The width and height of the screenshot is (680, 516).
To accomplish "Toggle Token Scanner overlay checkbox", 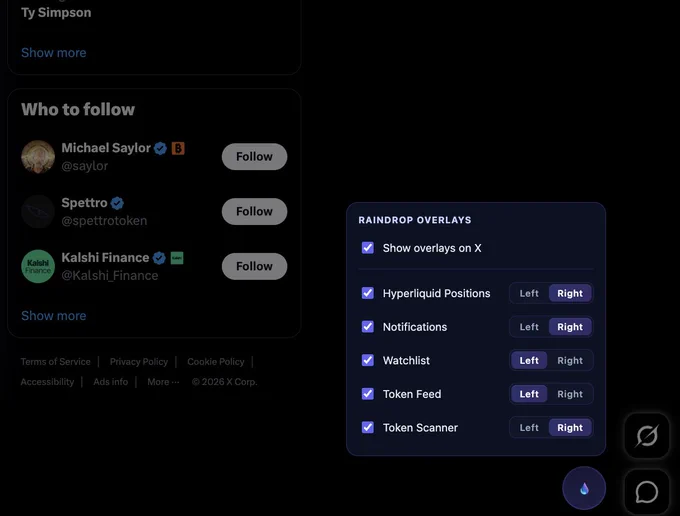I will click(368, 427).
